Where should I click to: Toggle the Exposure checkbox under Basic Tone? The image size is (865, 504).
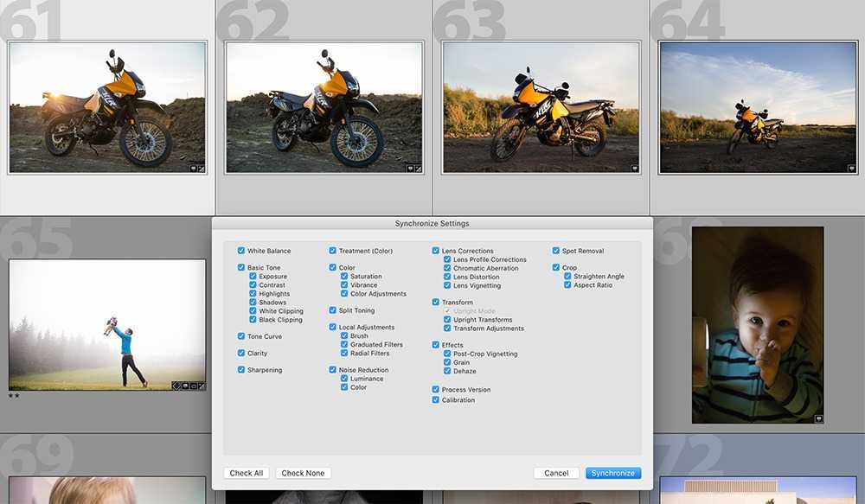pyautogui.click(x=253, y=277)
